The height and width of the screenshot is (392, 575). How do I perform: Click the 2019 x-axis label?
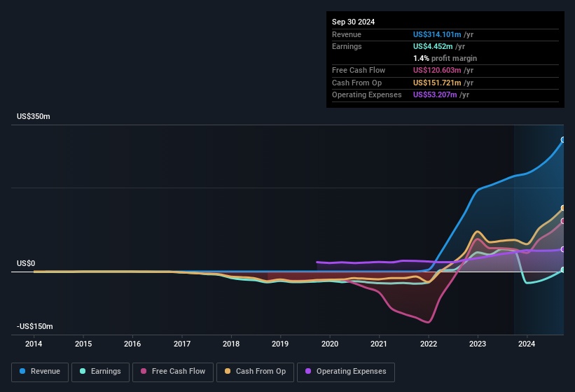280,344
